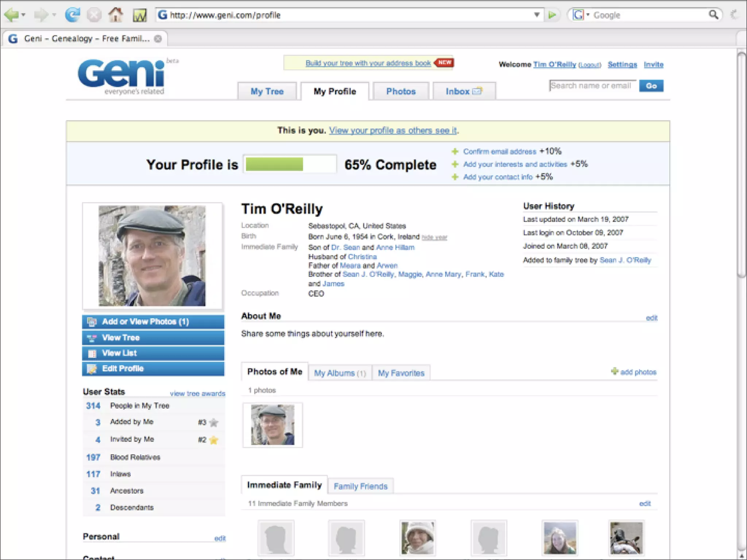
Task: Click View your profile as others see it
Action: pos(392,131)
